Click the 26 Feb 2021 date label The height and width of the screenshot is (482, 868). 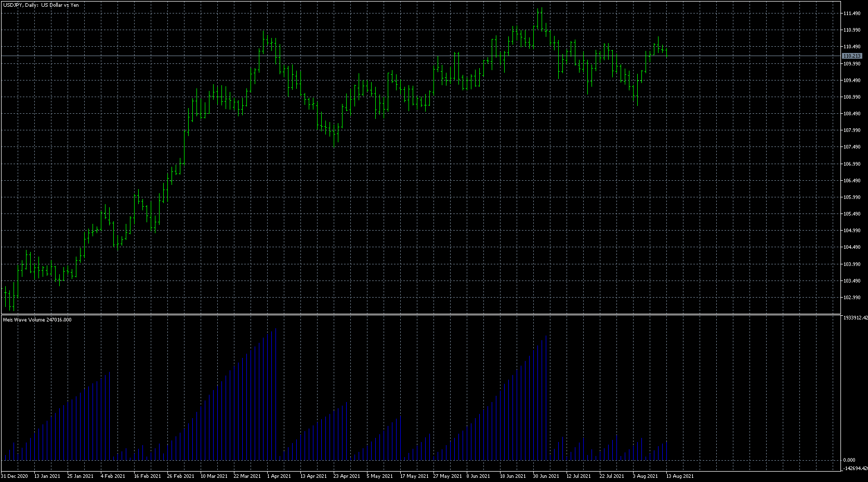180,476
